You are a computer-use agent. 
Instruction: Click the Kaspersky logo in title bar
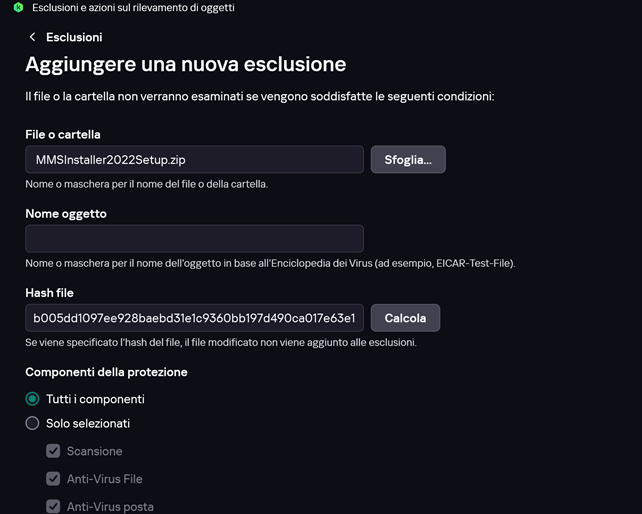[18, 7]
